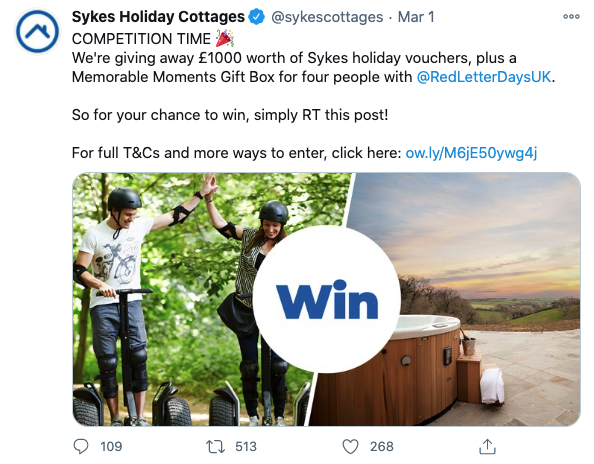Click the party popper emoji
594x464 pixels.
click(x=224, y=38)
